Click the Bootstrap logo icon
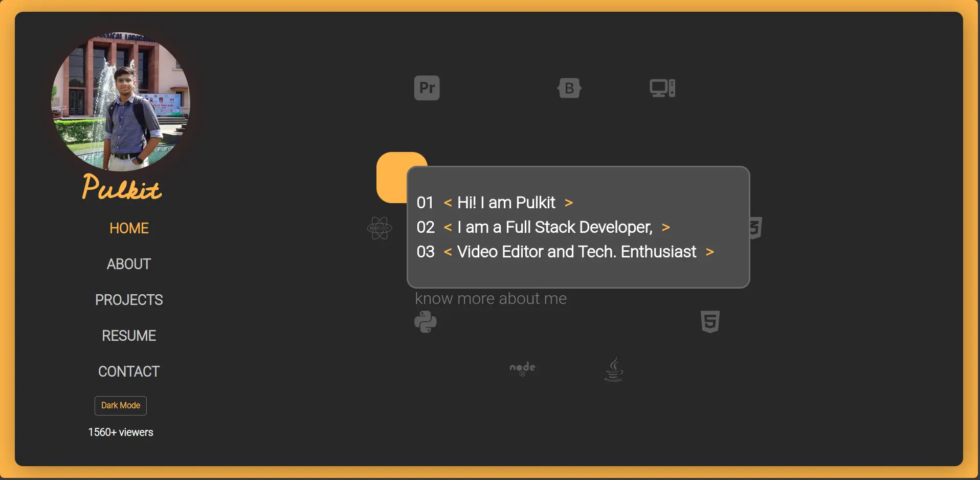The width and height of the screenshot is (980, 480). (x=569, y=88)
